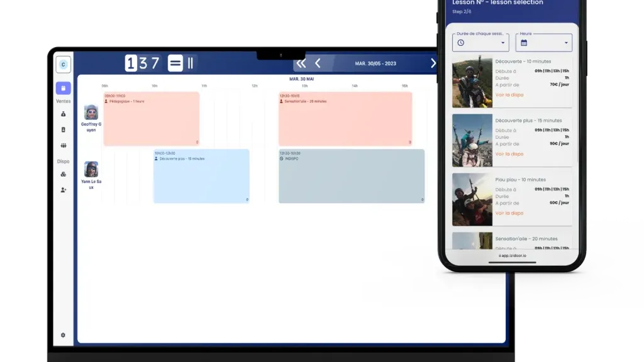Open settings via the gear icon

pyautogui.click(x=63, y=335)
